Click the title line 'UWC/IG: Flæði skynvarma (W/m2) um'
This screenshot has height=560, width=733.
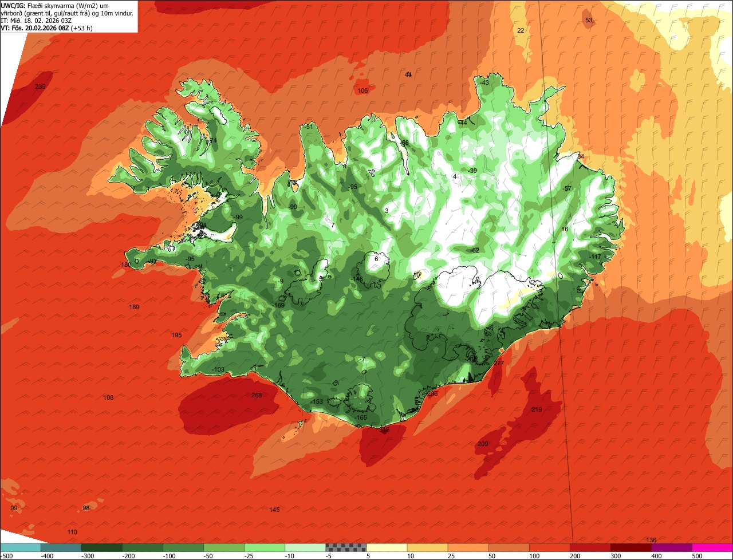click(55, 6)
